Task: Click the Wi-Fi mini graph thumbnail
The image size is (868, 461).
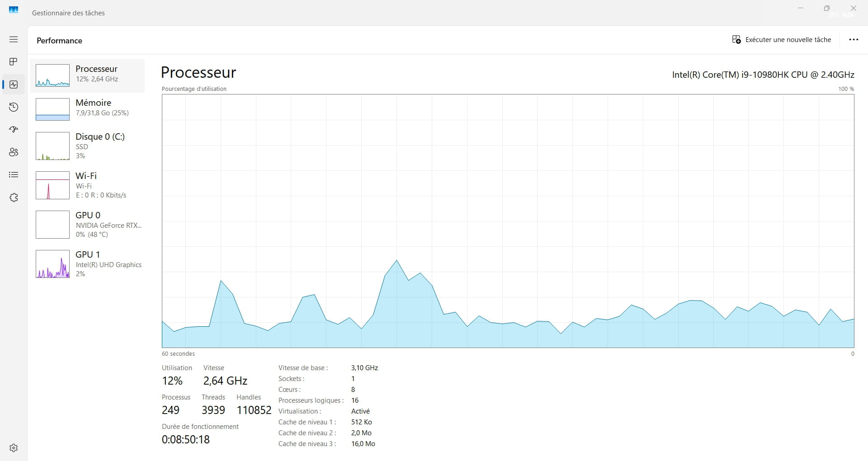Action: (x=52, y=185)
